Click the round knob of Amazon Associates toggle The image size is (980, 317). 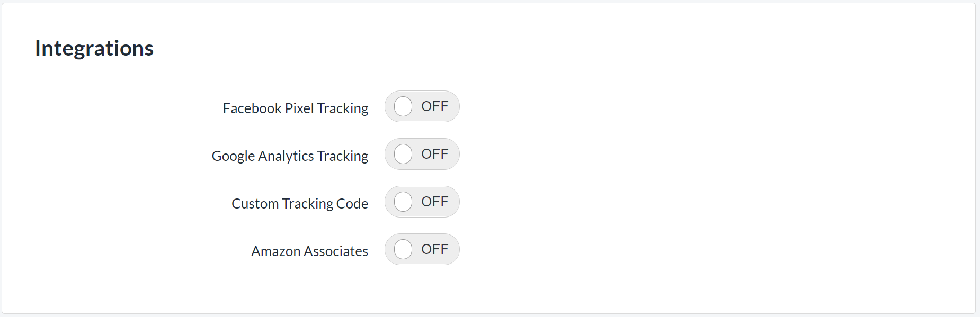[403, 249]
